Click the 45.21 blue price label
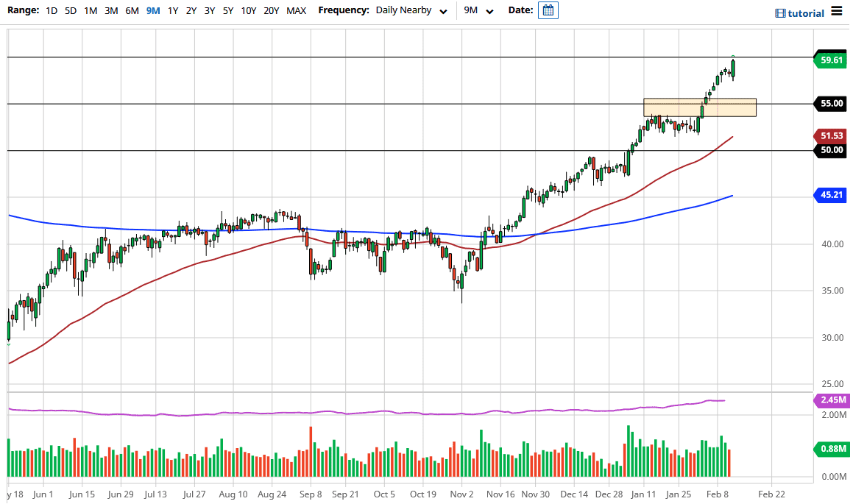 (829, 195)
